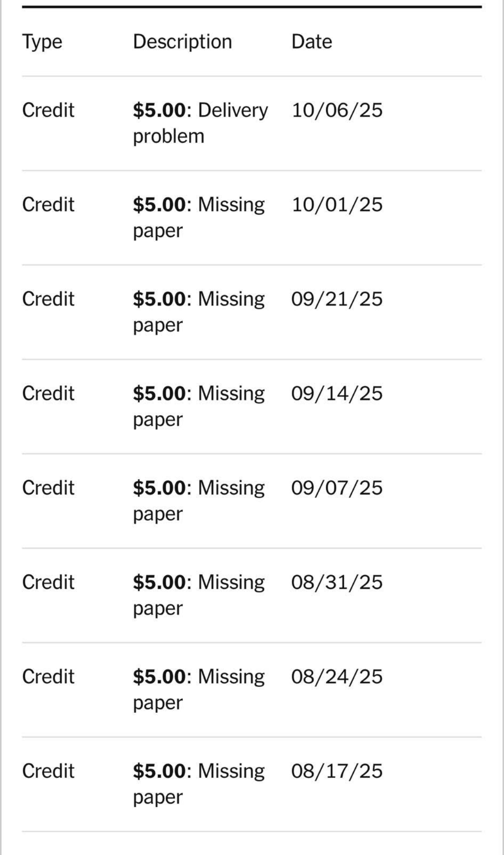Click Credit in the 09/21/25 row
504x855 pixels.
click(x=48, y=299)
